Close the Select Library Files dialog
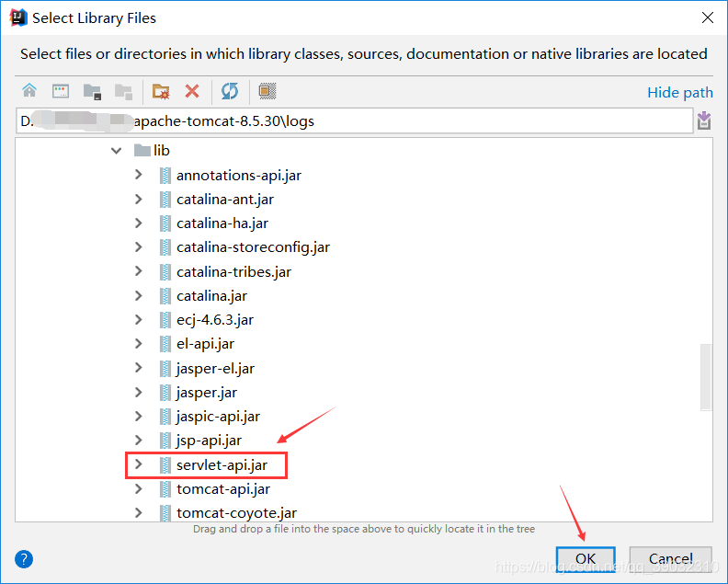The height and width of the screenshot is (584, 728). click(x=708, y=17)
